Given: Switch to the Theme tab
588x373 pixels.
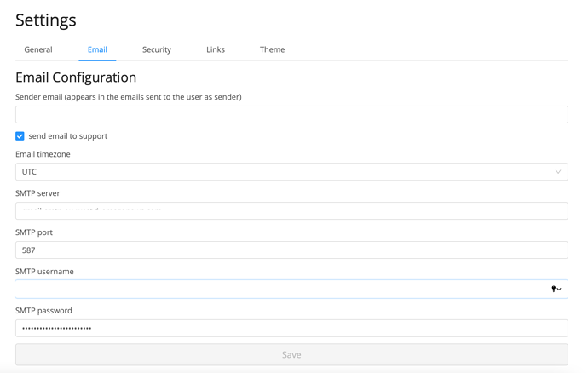Looking at the screenshot, I should click(x=272, y=49).
